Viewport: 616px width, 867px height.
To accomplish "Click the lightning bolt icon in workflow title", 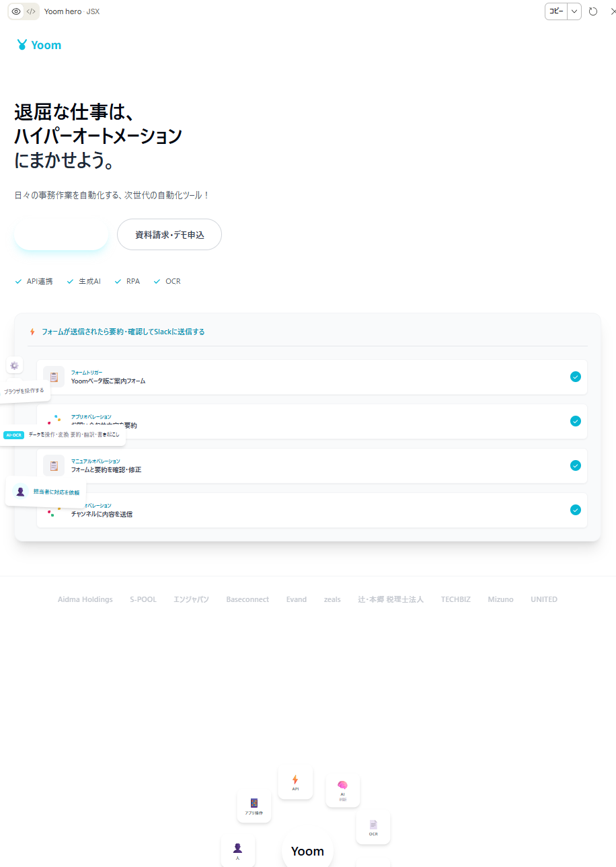I will (32, 332).
